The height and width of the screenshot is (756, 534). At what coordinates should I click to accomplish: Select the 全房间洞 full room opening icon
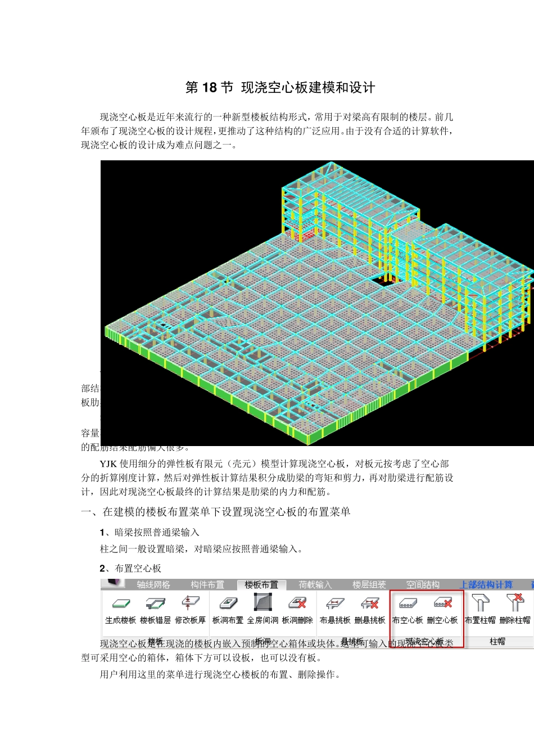263,602
